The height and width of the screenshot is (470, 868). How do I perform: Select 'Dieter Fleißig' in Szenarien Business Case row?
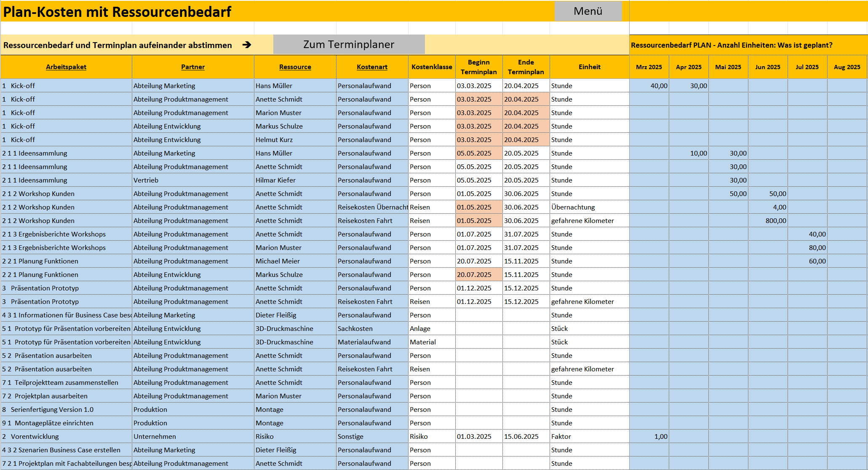click(295, 450)
